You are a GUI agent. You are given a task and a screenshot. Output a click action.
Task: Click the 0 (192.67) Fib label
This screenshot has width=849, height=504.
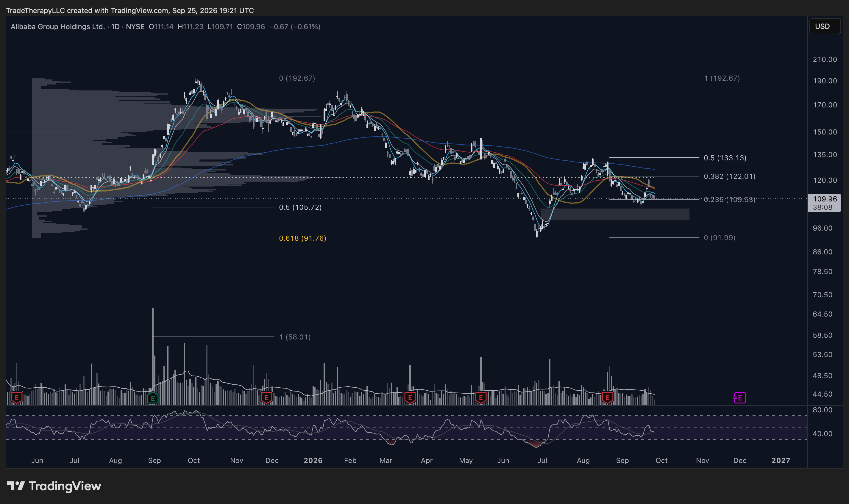(x=297, y=78)
